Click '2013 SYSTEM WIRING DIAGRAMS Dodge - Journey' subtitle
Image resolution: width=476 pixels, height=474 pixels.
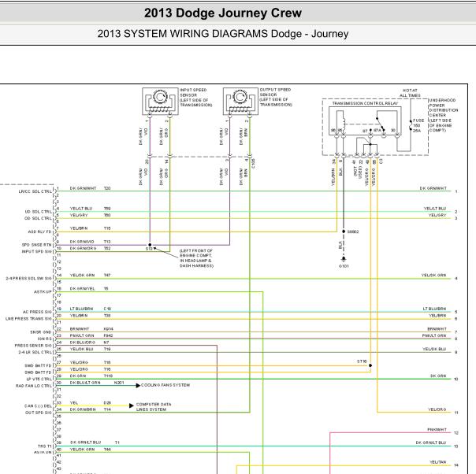pyautogui.click(x=222, y=33)
